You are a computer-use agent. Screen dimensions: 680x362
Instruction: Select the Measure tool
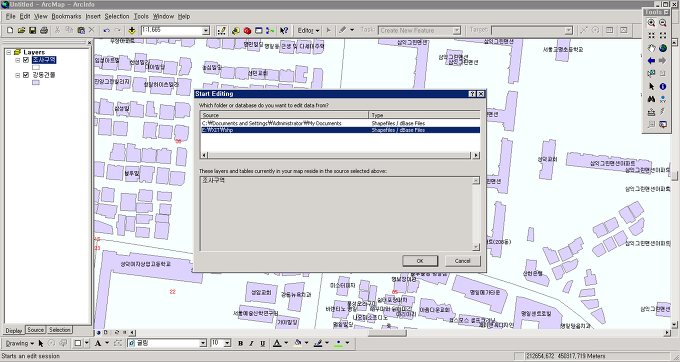(651, 112)
